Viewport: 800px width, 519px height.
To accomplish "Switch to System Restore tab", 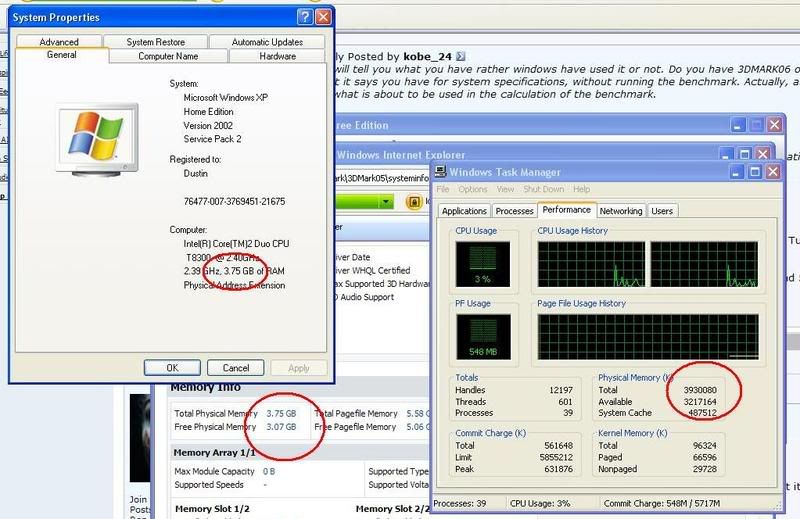I will (156, 42).
